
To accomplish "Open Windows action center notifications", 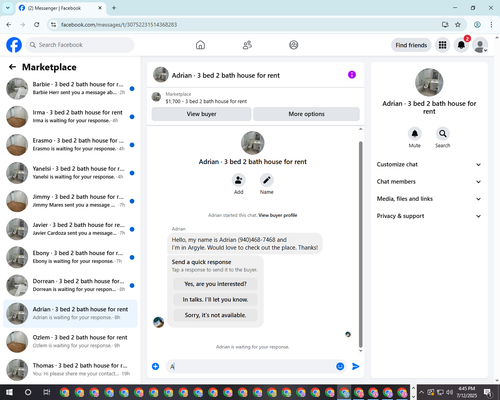I will tap(488, 392).
